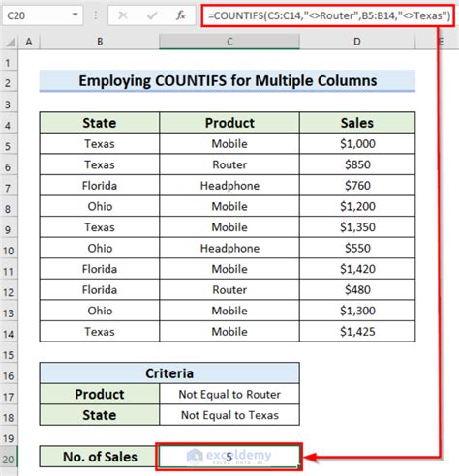
Task: Select the 'Texas' cell in row 14
Action: point(100,331)
